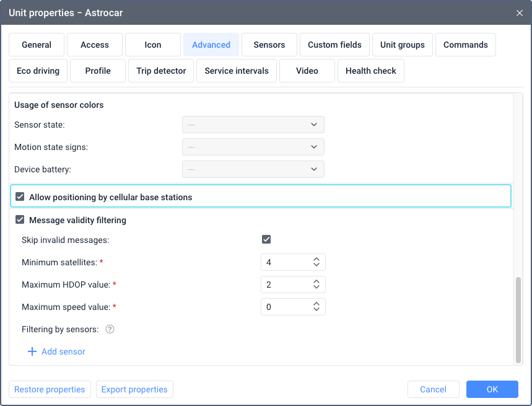This screenshot has height=406, width=532.
Task: Select the Eco driving tab
Action: (x=38, y=71)
